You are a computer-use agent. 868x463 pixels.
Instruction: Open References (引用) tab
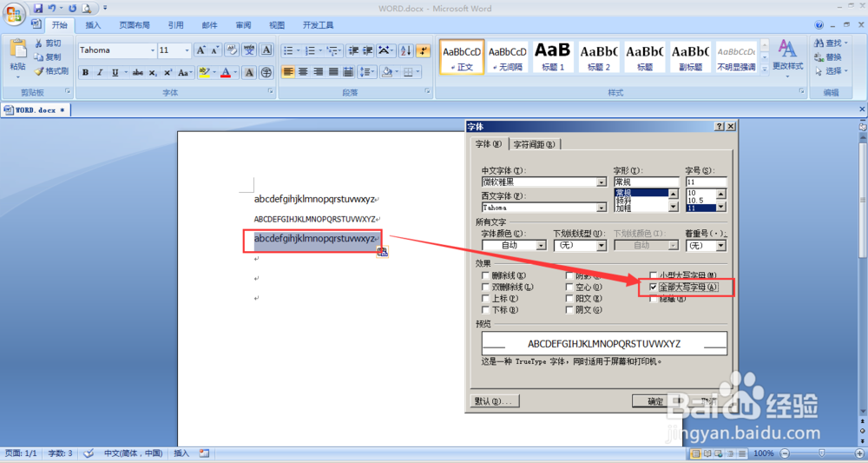click(176, 25)
